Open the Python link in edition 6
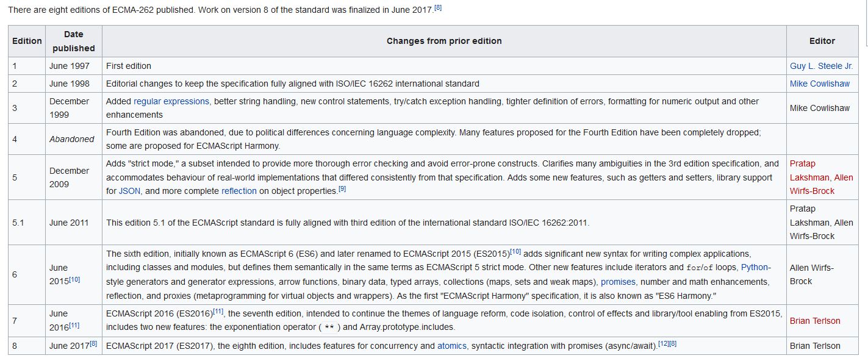The height and width of the screenshot is (361, 868). (x=755, y=267)
